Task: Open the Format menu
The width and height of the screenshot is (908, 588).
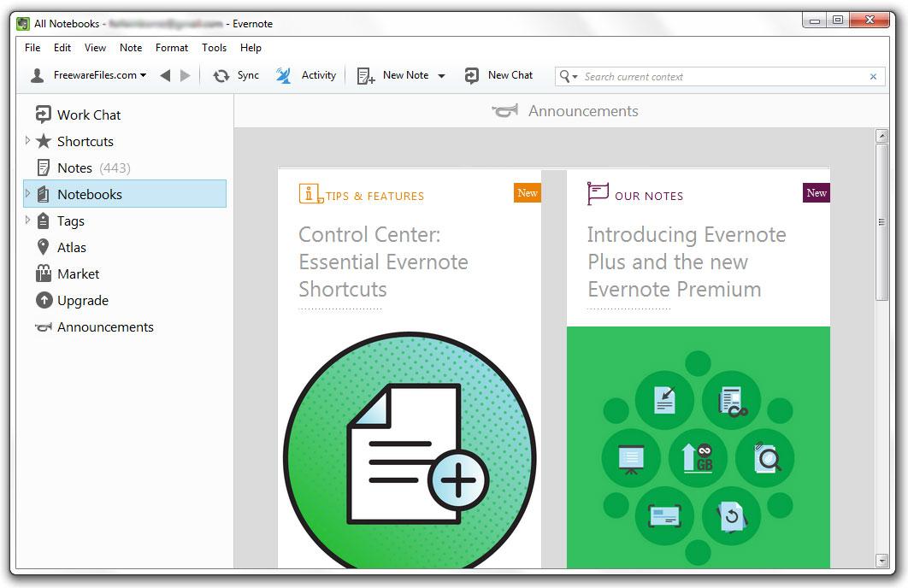Action: [x=171, y=48]
